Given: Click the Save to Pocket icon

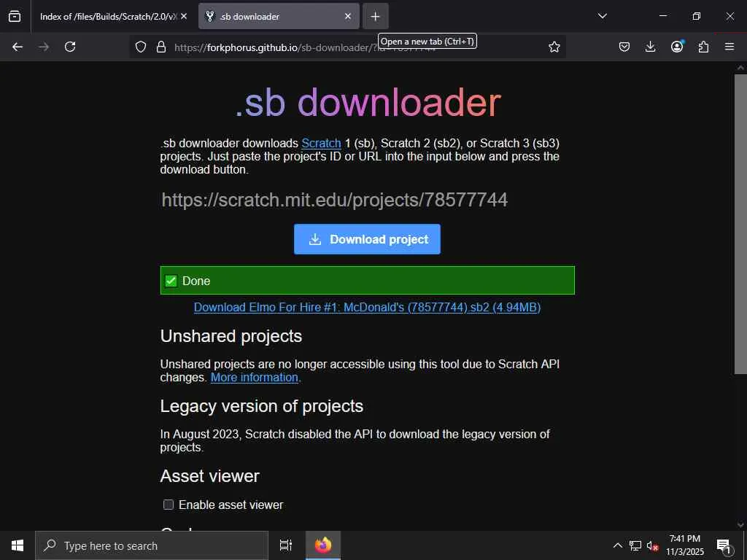Looking at the screenshot, I should point(624,47).
